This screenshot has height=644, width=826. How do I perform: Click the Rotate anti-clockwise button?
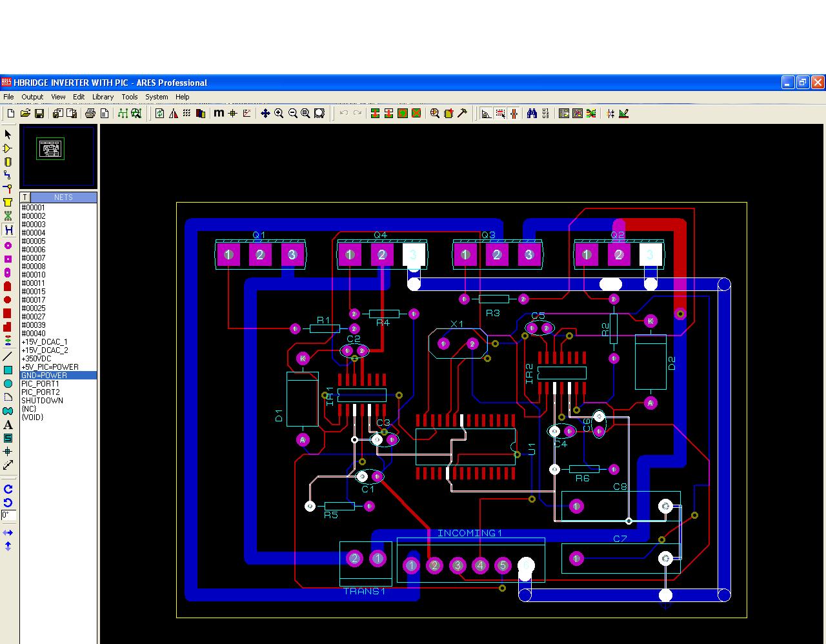point(8,503)
